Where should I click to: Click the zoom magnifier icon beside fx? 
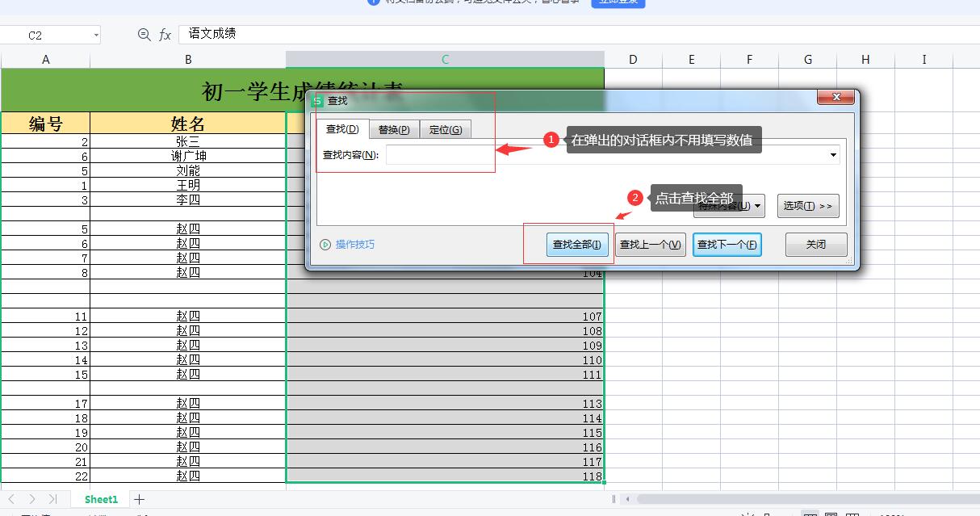point(144,34)
